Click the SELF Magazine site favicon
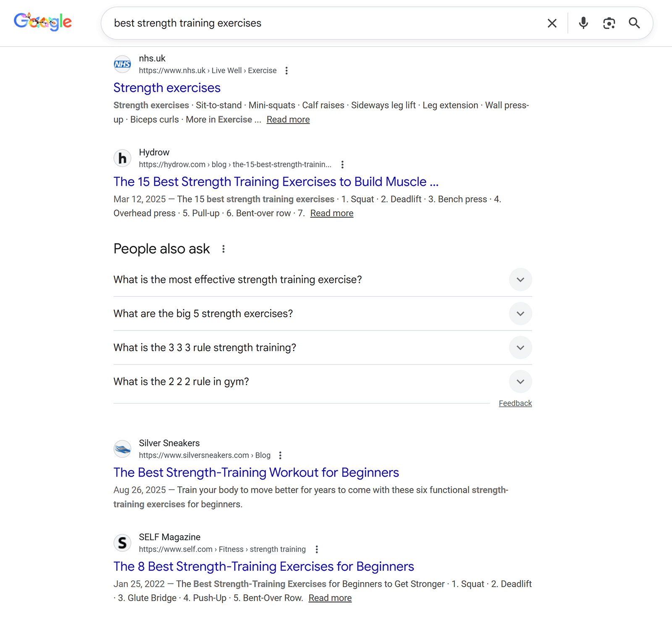Screen dimensions: 672x617 click(122, 543)
